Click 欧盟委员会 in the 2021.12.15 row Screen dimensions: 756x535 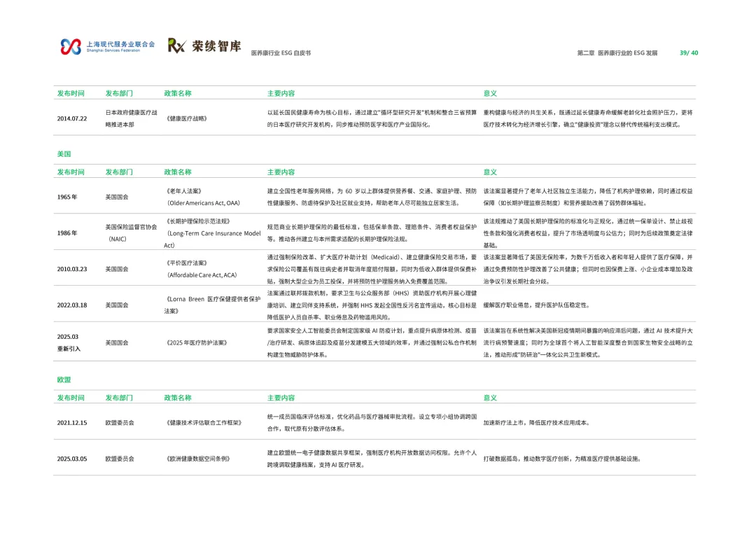click(120, 423)
